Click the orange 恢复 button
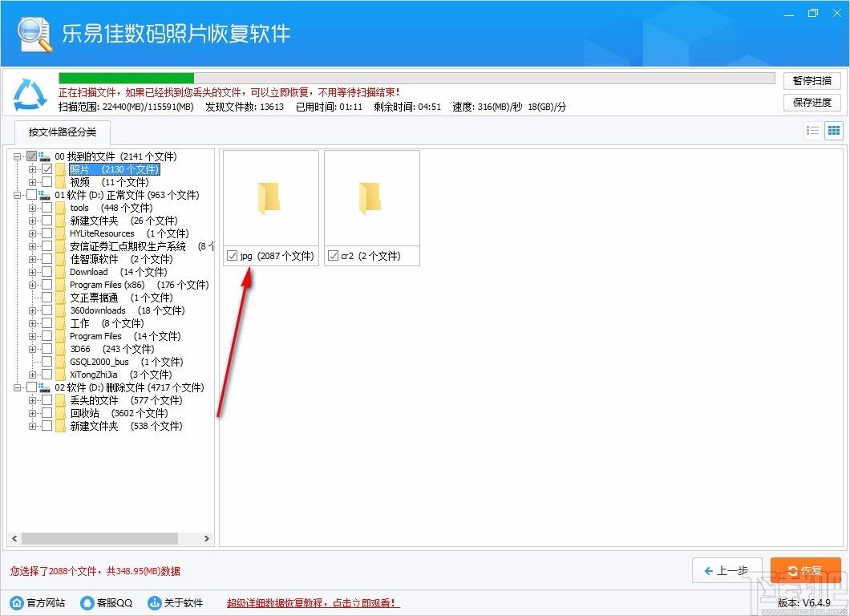This screenshot has height=616, width=850. pyautogui.click(x=806, y=570)
